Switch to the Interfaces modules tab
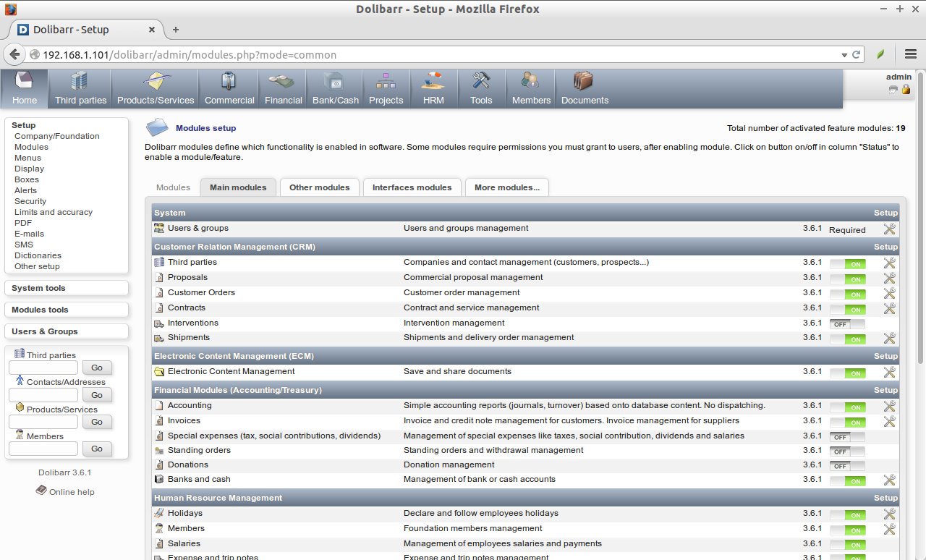This screenshot has height=560, width=926. pyautogui.click(x=412, y=187)
